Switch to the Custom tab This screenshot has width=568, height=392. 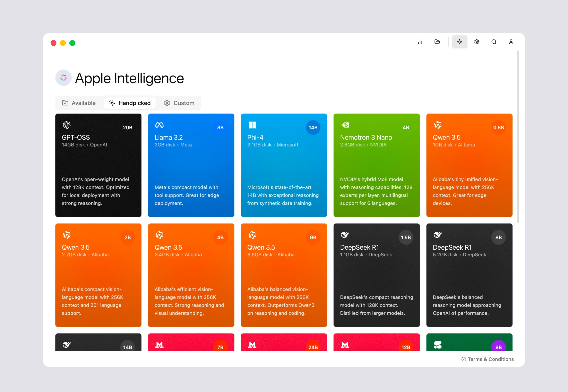pos(179,103)
